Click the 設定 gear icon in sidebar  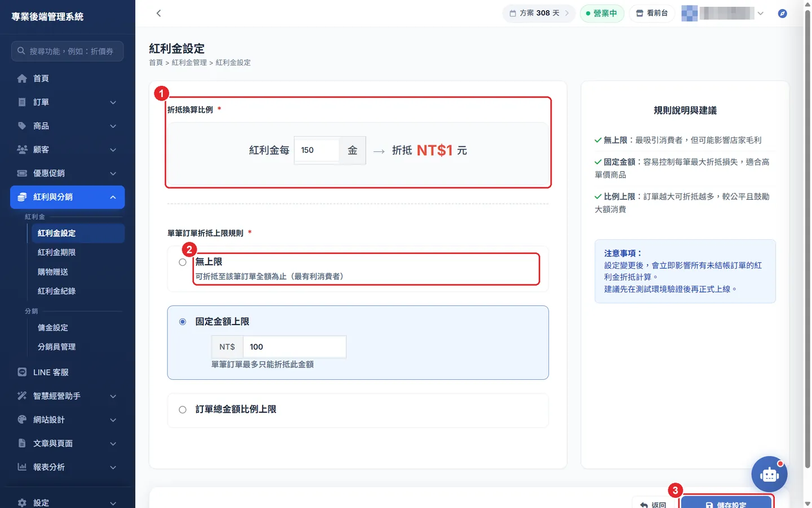click(x=22, y=502)
